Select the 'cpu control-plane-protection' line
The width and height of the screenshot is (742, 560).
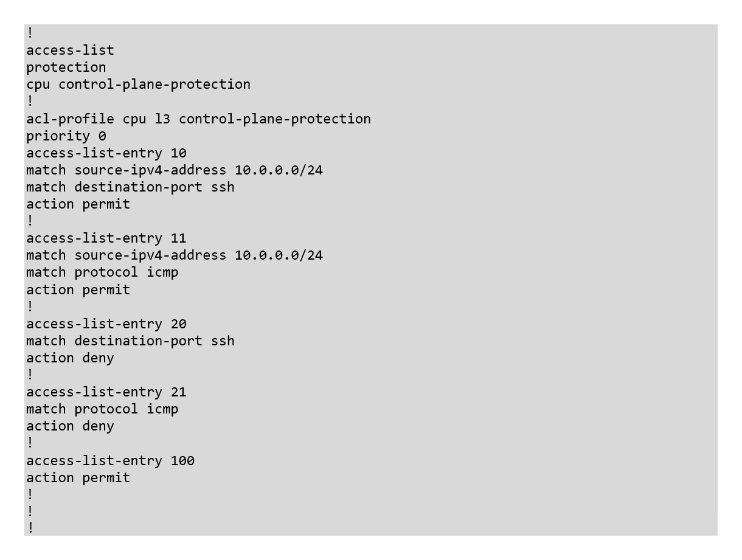(138, 85)
